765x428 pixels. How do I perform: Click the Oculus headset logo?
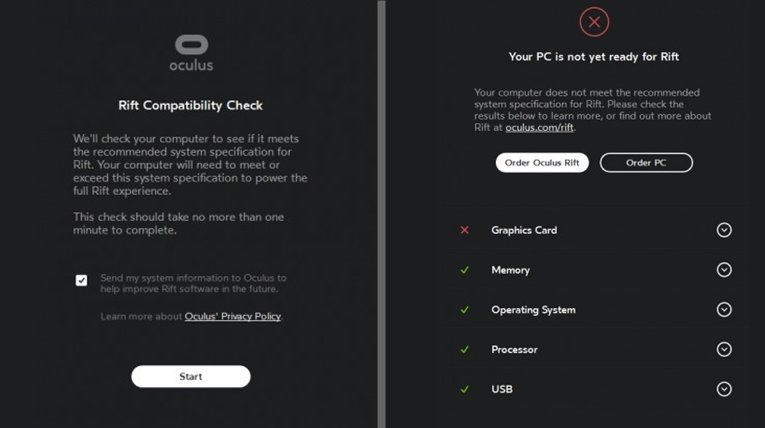tap(191, 44)
